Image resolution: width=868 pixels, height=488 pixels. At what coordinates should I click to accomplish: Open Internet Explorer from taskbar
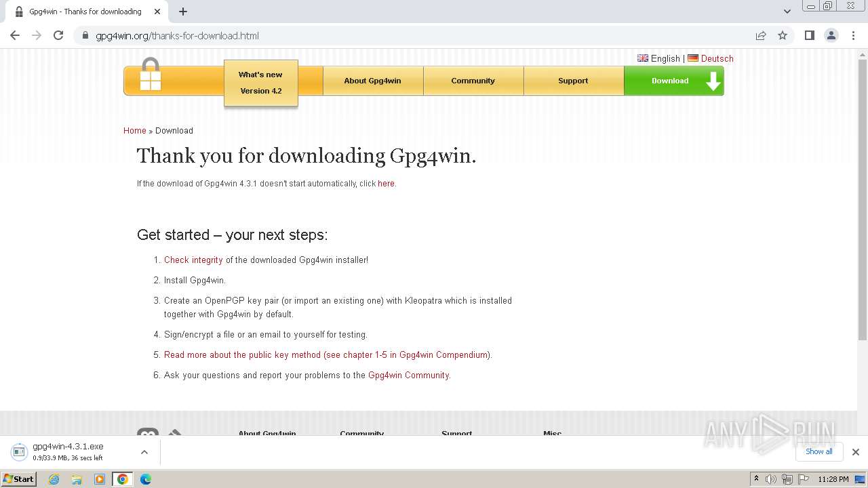click(54, 479)
